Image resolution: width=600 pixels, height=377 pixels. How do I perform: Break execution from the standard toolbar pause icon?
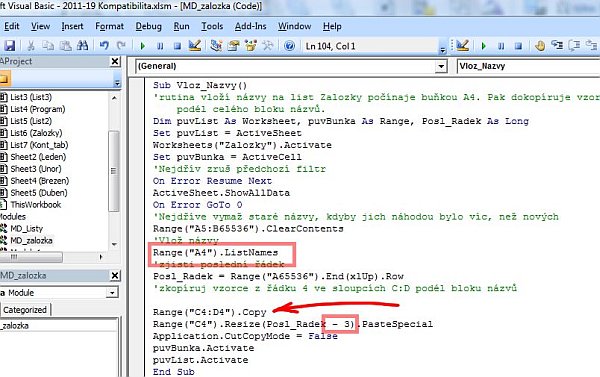[160, 46]
